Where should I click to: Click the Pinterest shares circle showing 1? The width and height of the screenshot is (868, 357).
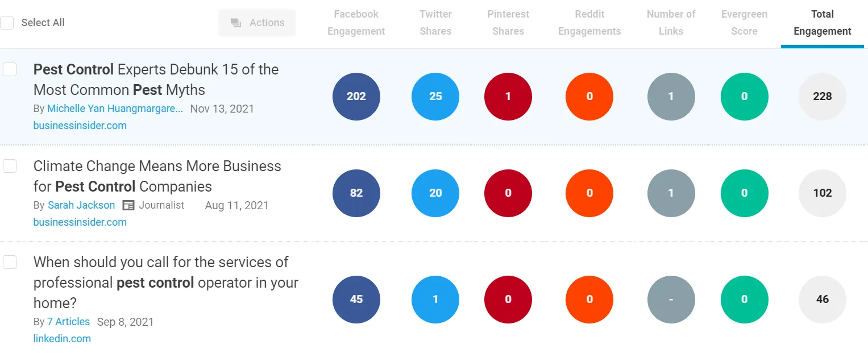point(508,97)
